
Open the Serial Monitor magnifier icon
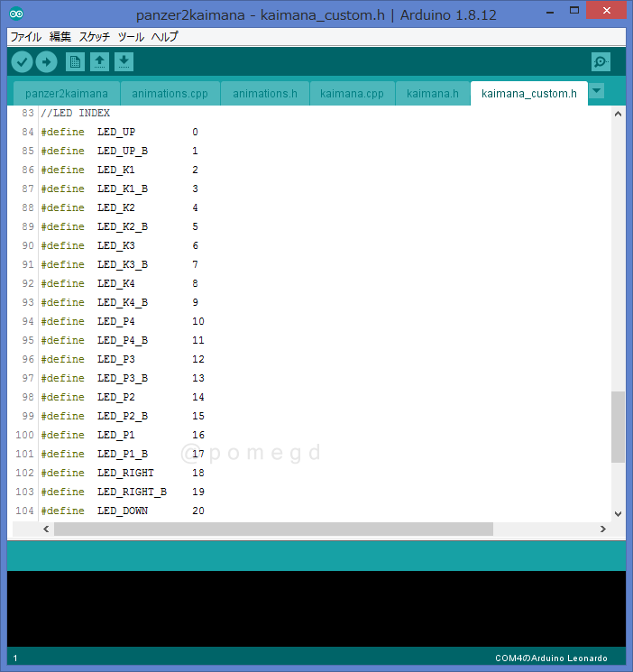tap(601, 62)
